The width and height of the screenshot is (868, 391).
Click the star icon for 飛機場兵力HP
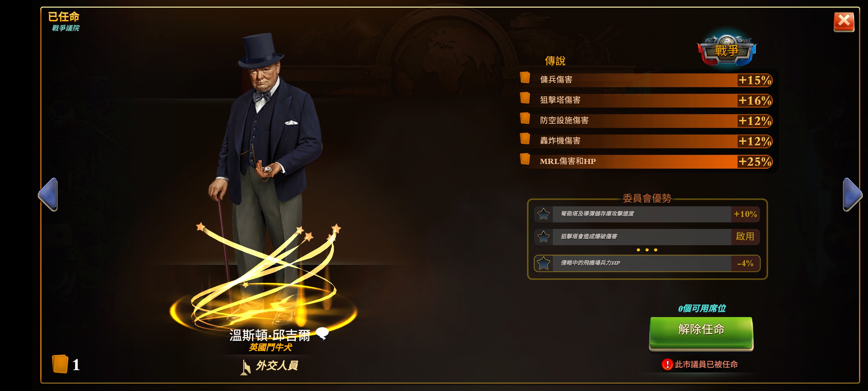(543, 263)
